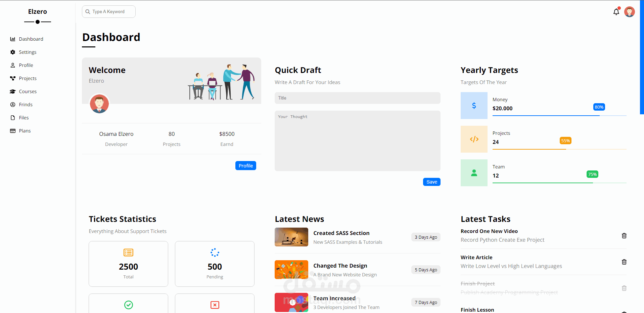
Task: Click the Projects progress bar at 55%
Action: point(559,149)
